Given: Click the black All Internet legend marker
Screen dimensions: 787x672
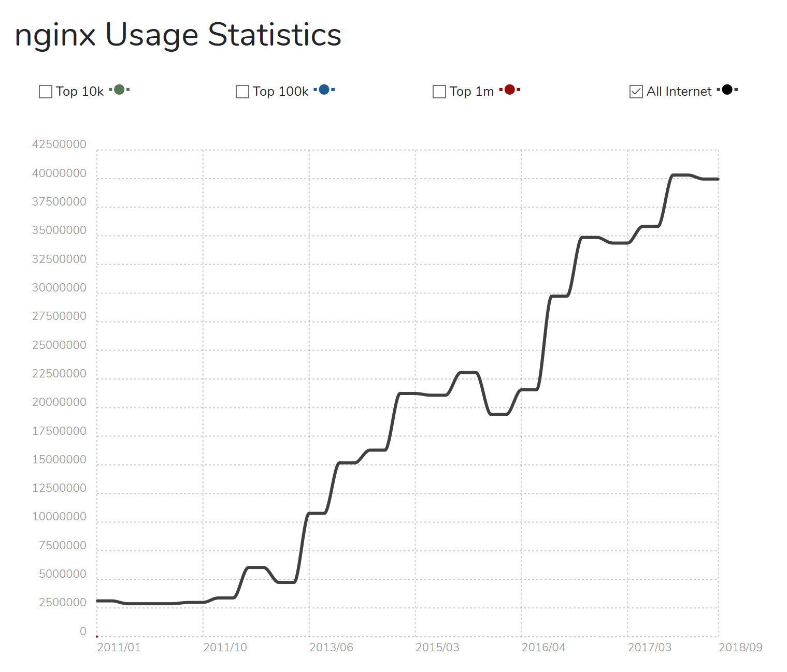Looking at the screenshot, I should tap(727, 90).
